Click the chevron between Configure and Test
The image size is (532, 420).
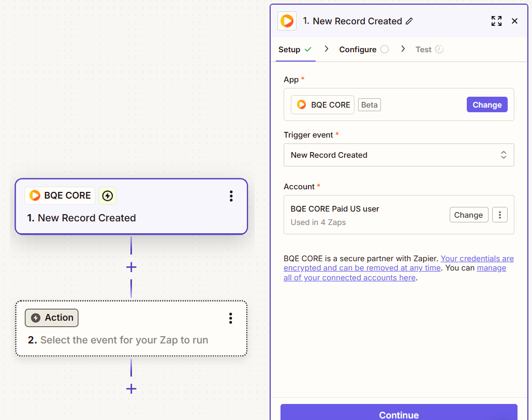[x=403, y=49]
